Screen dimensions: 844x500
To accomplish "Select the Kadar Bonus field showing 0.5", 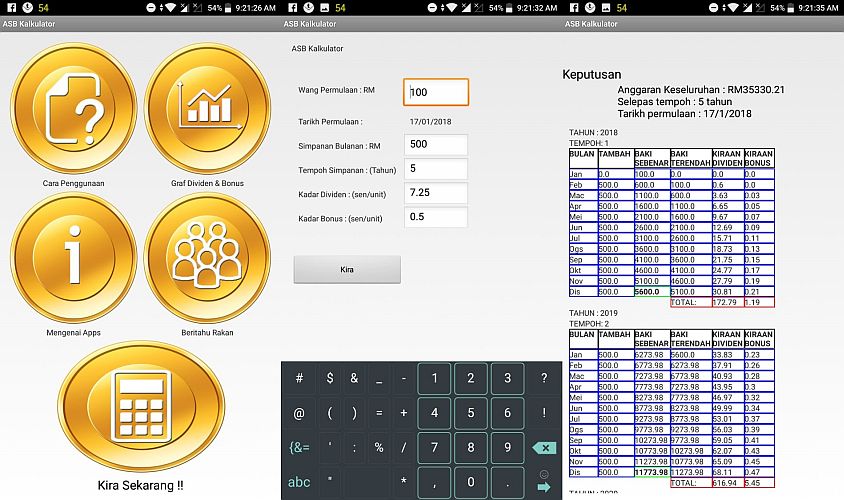I will [436, 217].
